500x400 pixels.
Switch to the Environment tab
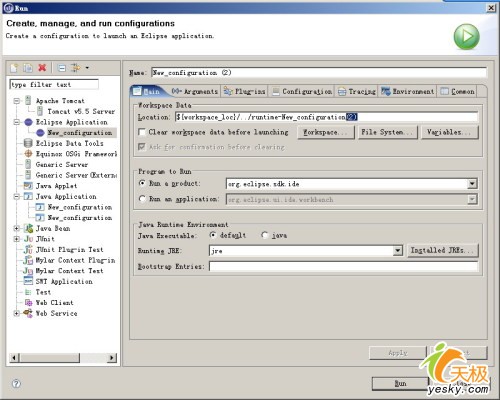[x=407, y=91]
